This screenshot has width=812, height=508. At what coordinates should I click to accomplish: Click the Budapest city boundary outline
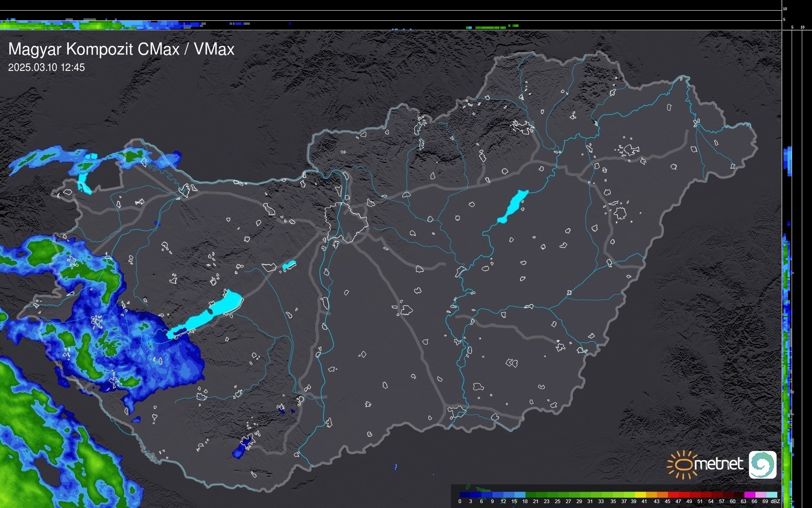(x=346, y=222)
